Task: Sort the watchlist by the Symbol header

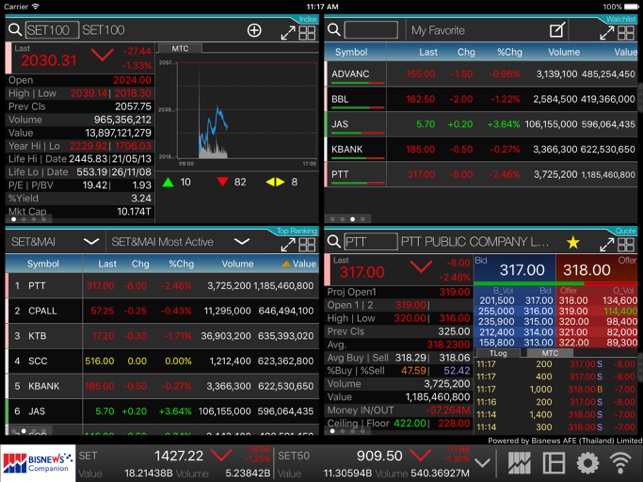Action: point(351,52)
